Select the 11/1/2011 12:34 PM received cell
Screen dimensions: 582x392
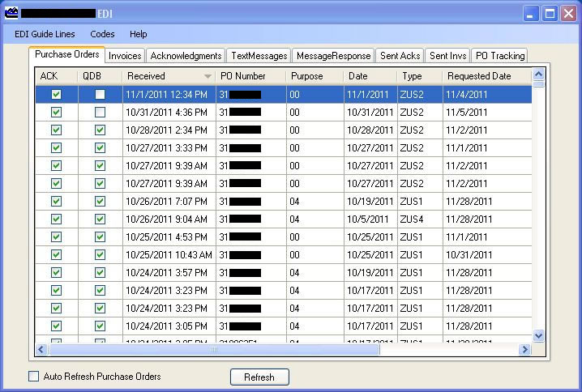(169, 94)
